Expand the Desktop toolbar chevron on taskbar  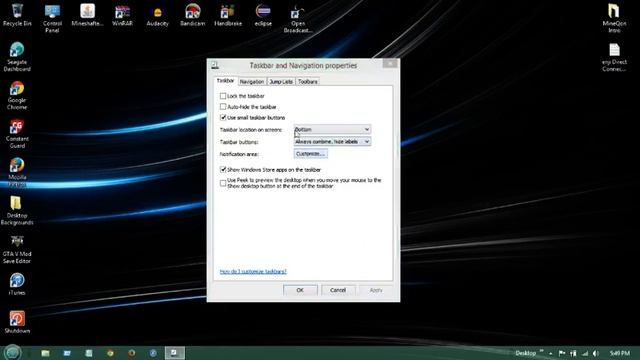click(x=542, y=351)
